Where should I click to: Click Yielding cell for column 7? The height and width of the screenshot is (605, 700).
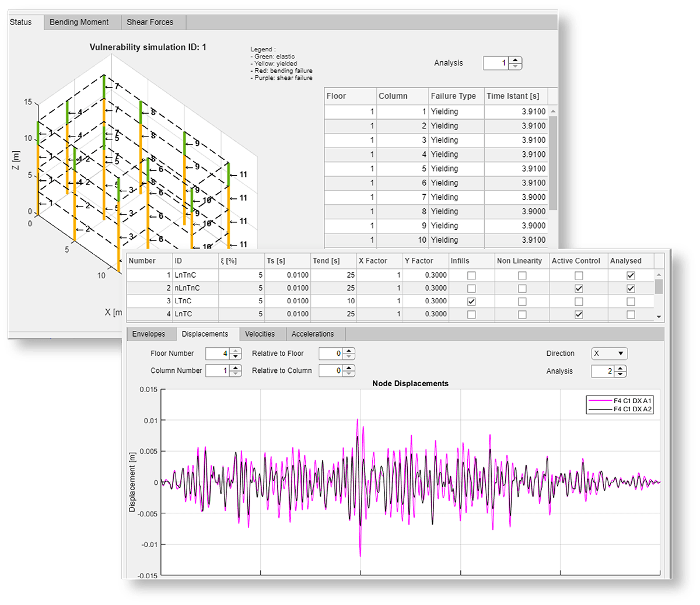[x=456, y=197]
